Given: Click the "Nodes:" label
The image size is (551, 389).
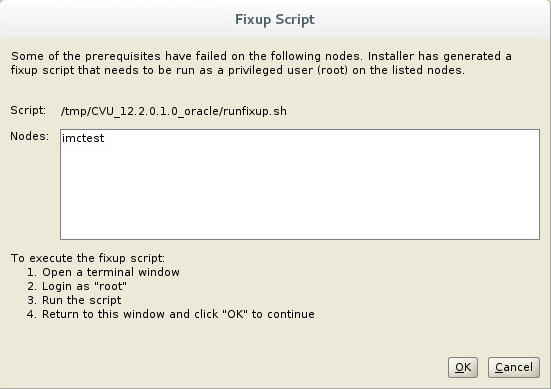Looking at the screenshot, I should [30, 136].
